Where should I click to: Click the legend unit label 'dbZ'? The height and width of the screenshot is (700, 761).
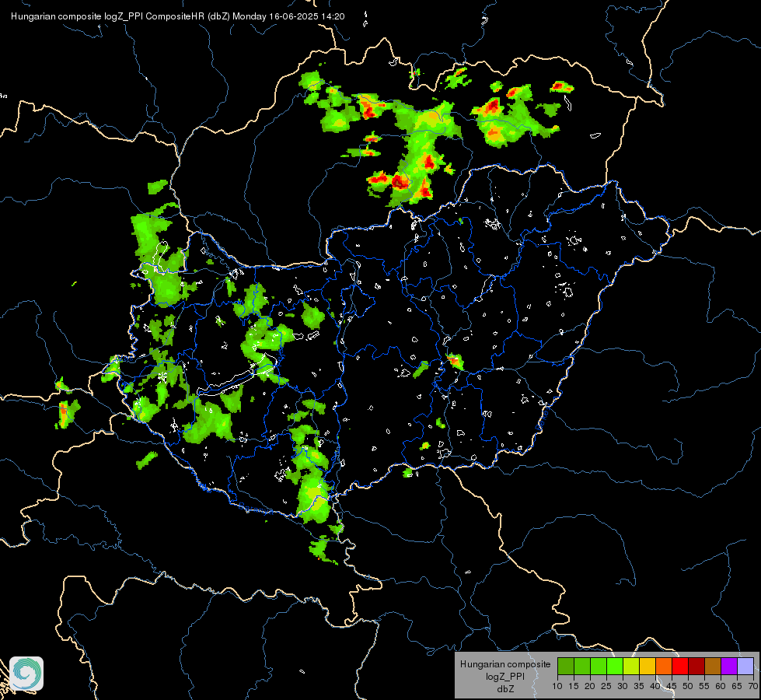tap(505, 689)
